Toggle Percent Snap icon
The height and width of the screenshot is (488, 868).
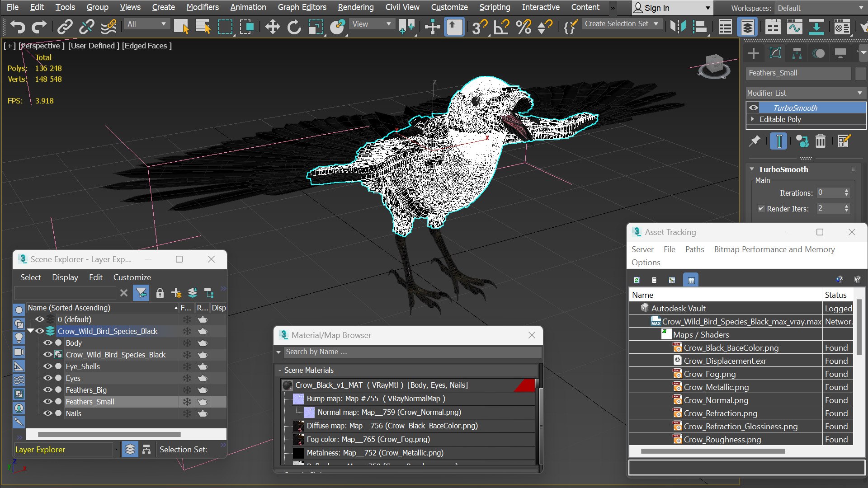click(x=523, y=27)
